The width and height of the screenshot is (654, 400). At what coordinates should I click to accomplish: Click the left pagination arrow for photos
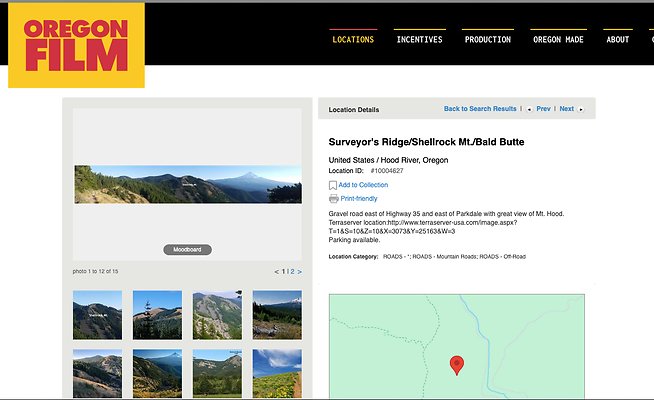[x=277, y=271]
